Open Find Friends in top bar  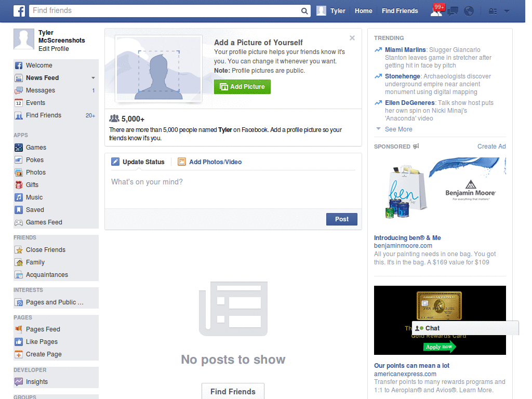pos(400,11)
